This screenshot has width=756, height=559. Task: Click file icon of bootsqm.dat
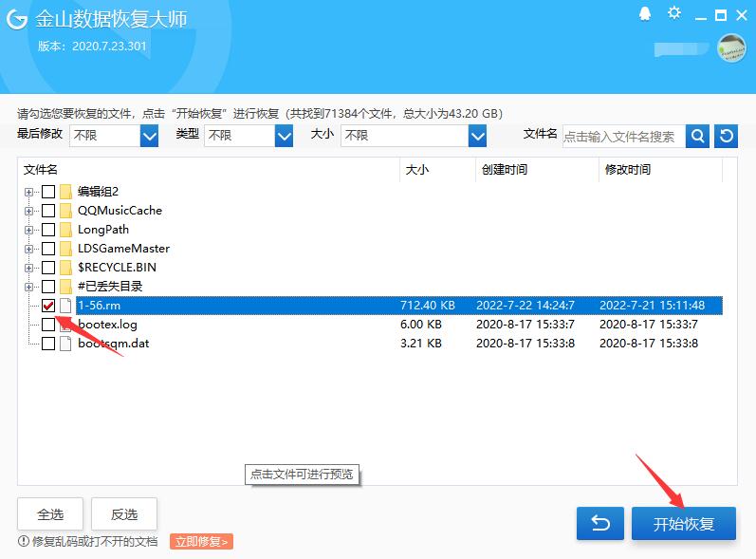[65, 344]
